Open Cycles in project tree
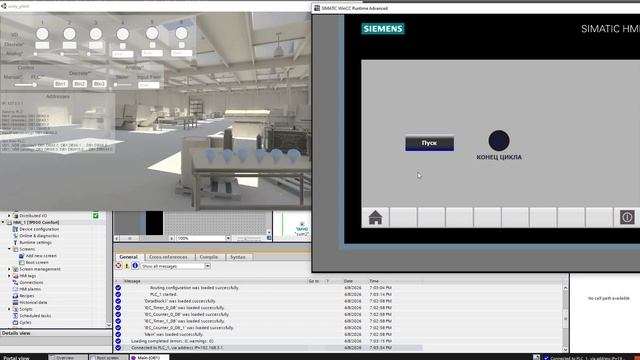The width and height of the screenshot is (640, 360). coord(25,322)
